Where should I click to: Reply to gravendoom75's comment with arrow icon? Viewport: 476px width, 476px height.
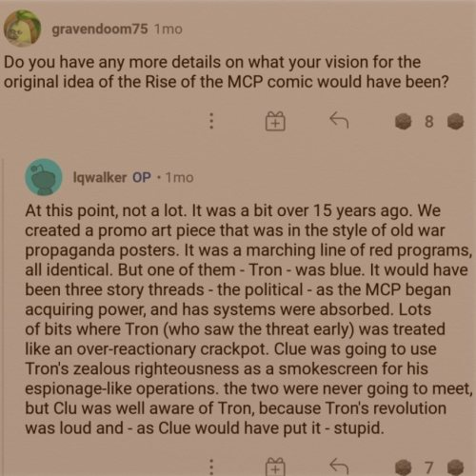pyautogui.click(x=339, y=120)
